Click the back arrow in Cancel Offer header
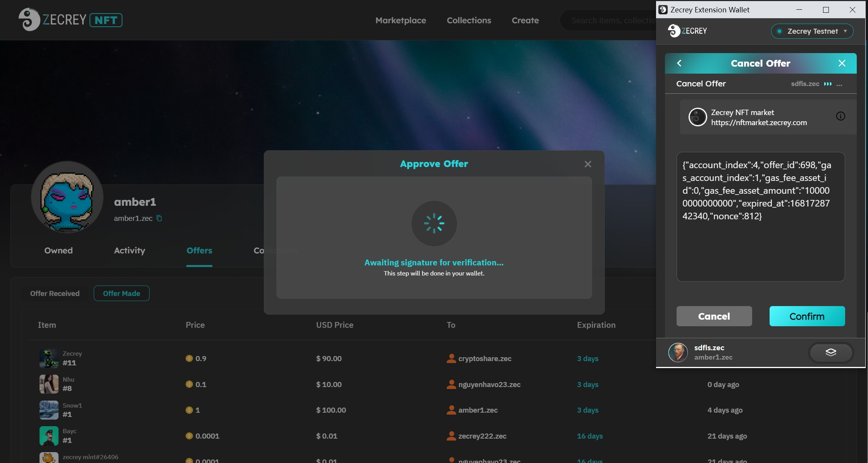 [679, 63]
